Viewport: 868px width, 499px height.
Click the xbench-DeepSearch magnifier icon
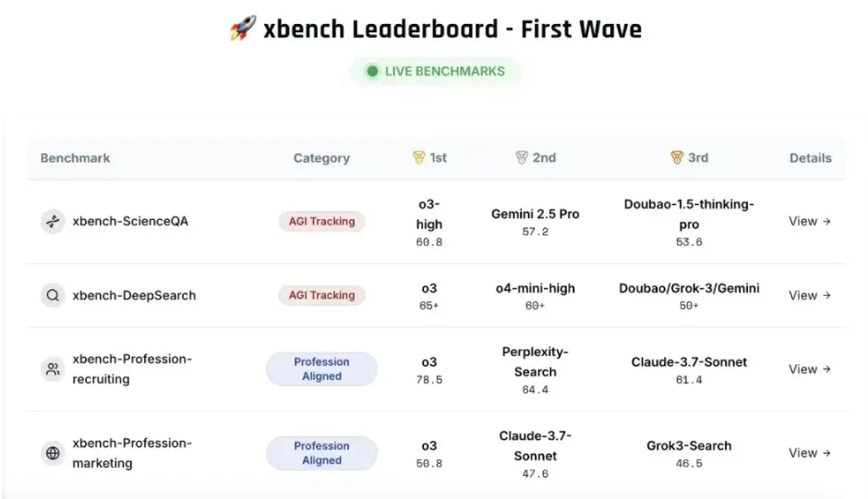coord(53,295)
